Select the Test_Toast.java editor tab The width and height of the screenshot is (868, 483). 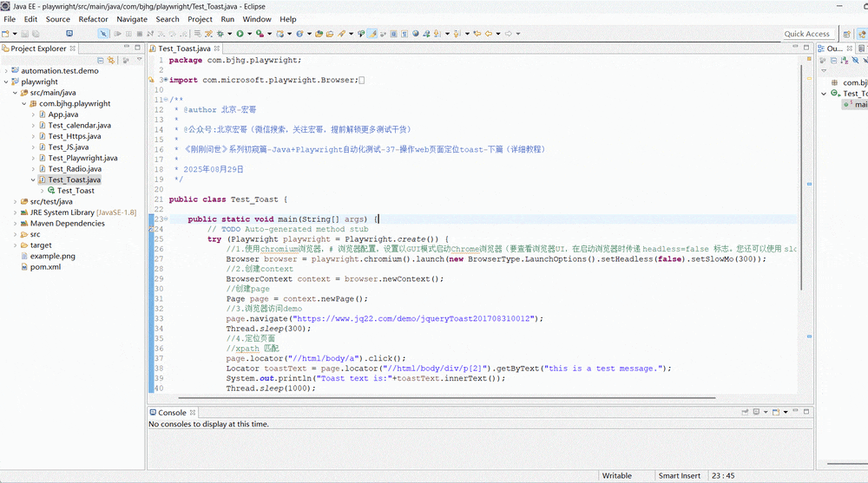click(184, 49)
